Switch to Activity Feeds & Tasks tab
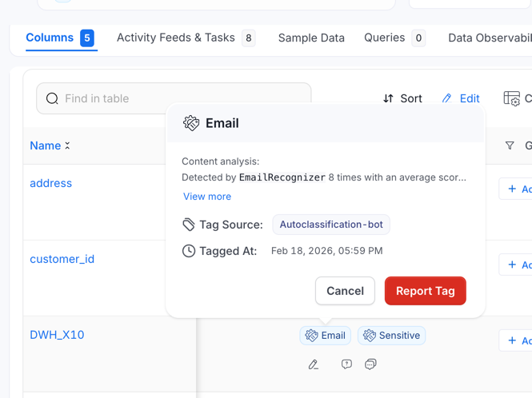Image resolution: width=532 pixels, height=398 pixels. [186, 38]
